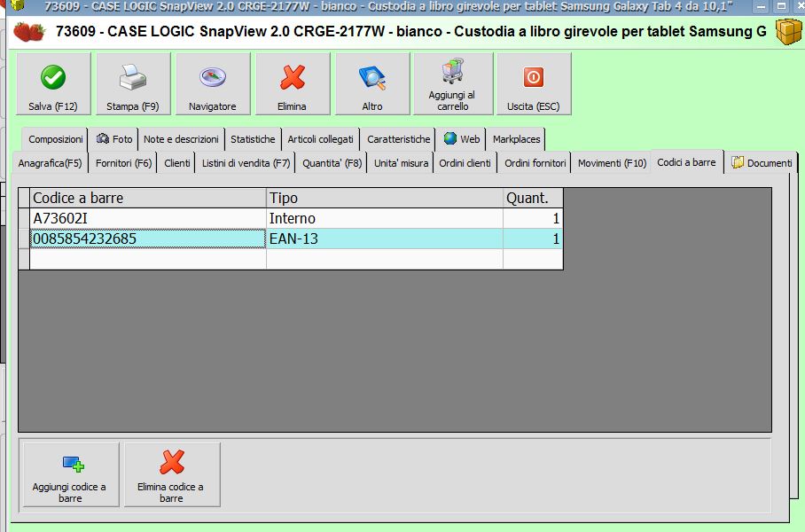Click the Tipo column header
Image resolution: width=805 pixels, height=532 pixels.
click(x=385, y=198)
